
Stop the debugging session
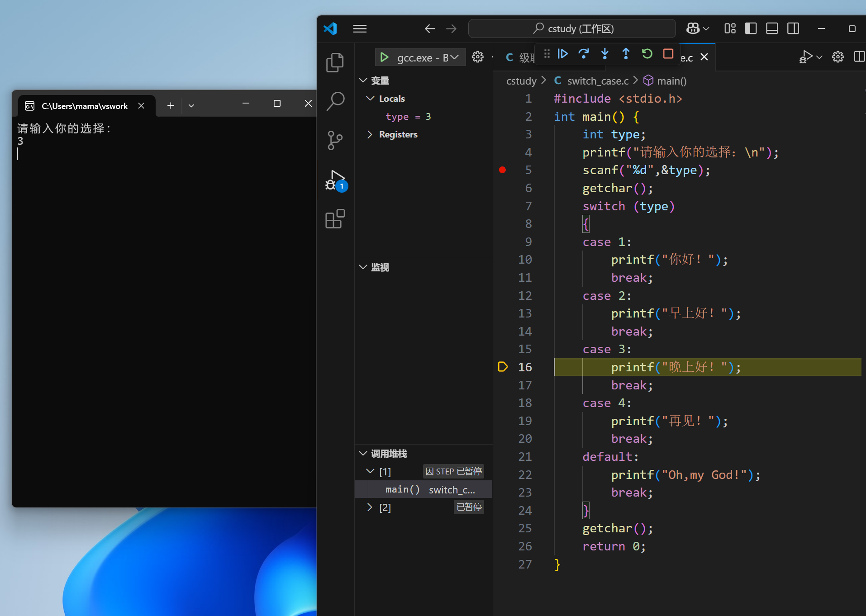tap(668, 54)
